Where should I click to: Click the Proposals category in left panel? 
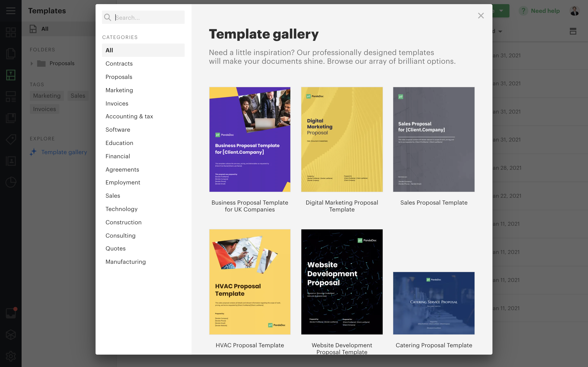point(119,77)
